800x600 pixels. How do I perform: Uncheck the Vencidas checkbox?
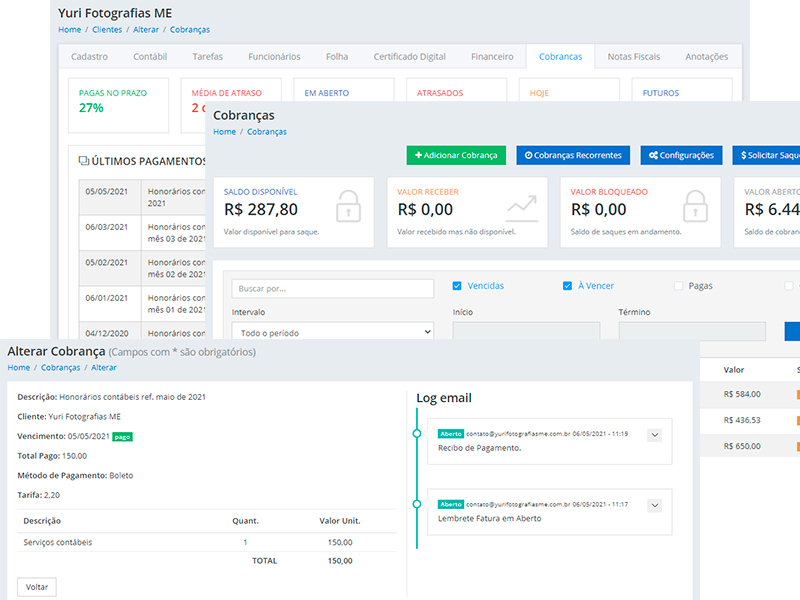(x=457, y=286)
